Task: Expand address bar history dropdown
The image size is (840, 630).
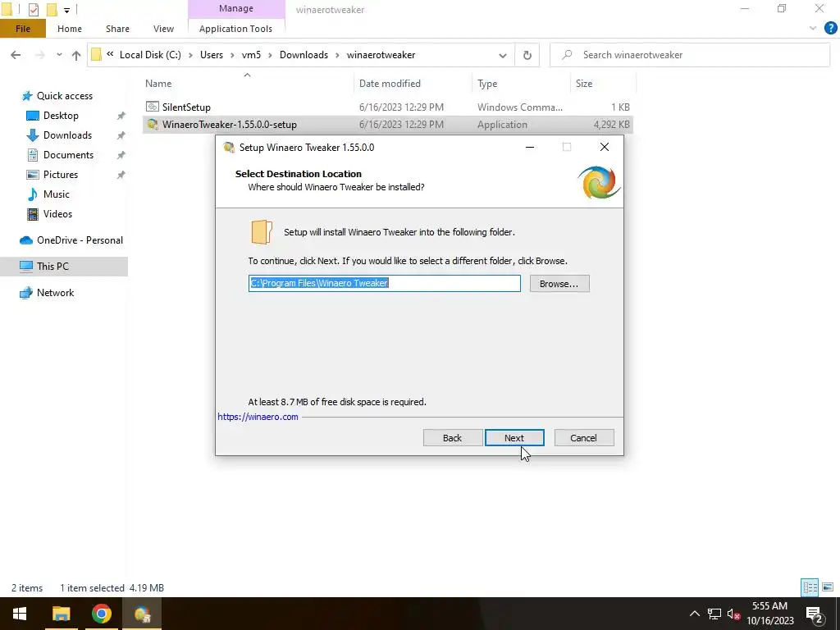Action: coord(503,55)
